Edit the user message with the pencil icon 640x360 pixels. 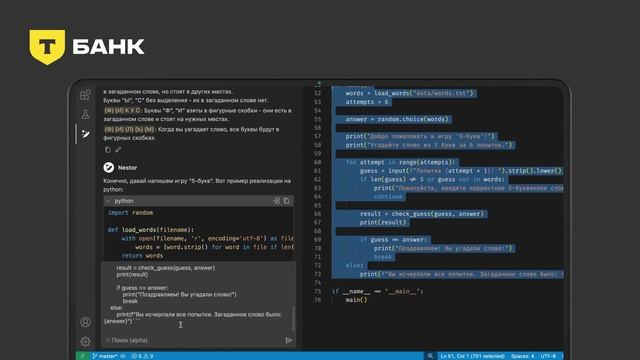click(x=118, y=150)
